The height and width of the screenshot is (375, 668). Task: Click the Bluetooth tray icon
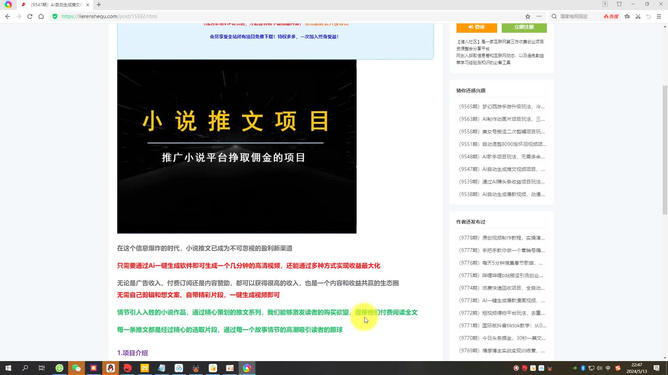pyautogui.click(x=583, y=368)
